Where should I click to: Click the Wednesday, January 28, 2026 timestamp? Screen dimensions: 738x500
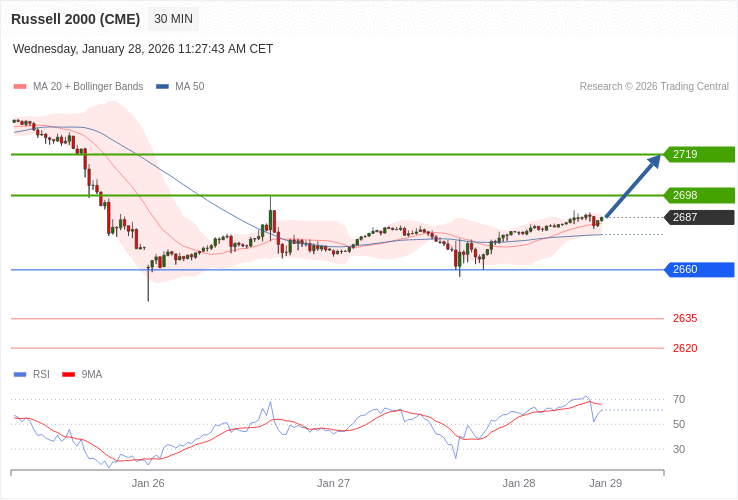(143, 49)
